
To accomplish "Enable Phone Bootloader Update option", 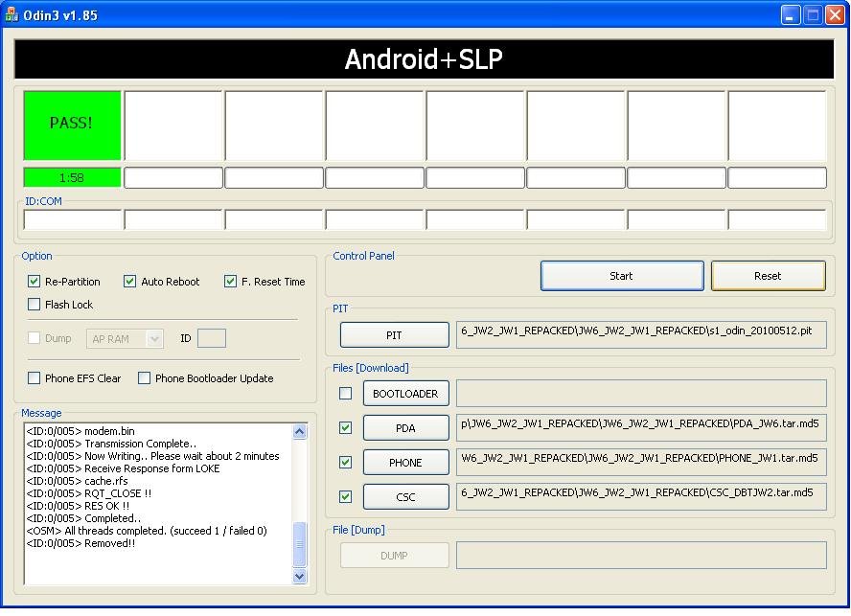I will coord(144,377).
